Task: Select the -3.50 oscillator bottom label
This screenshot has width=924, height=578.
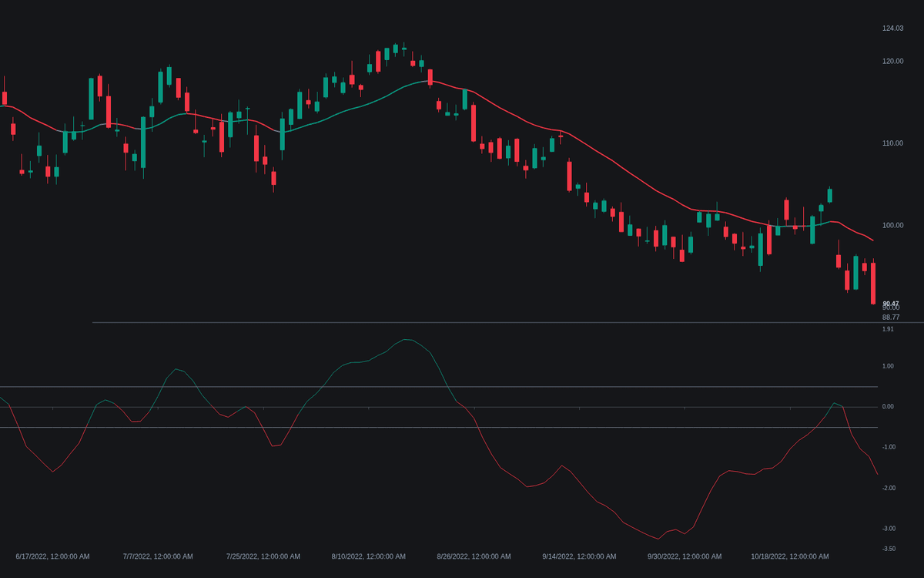Action: [x=888, y=549]
